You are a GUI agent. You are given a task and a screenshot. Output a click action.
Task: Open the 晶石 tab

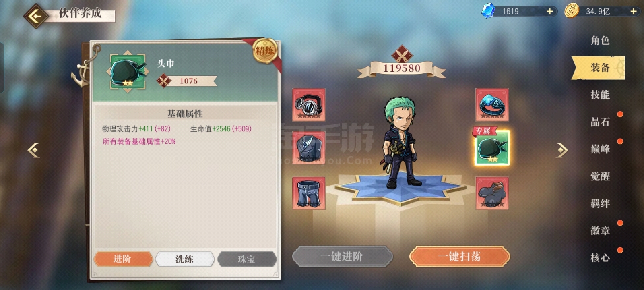600,122
